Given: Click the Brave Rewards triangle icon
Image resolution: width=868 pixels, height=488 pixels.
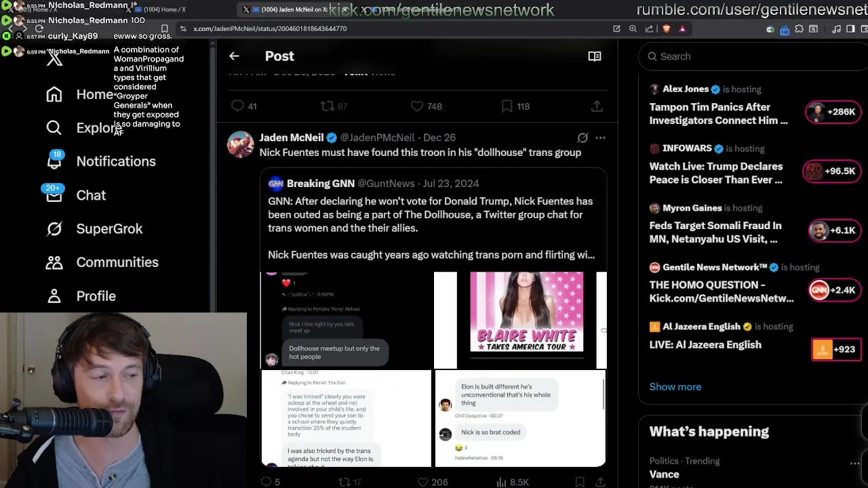Looking at the screenshot, I should (x=682, y=29).
